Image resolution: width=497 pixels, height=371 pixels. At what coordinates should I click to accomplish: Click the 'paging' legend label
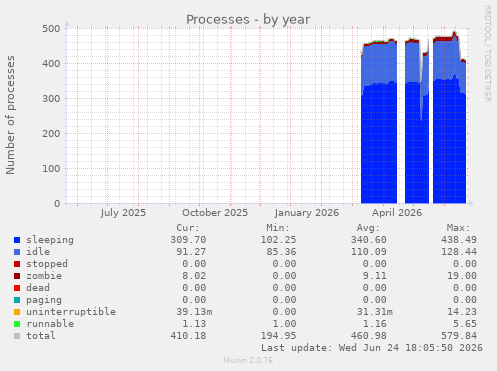(44, 300)
